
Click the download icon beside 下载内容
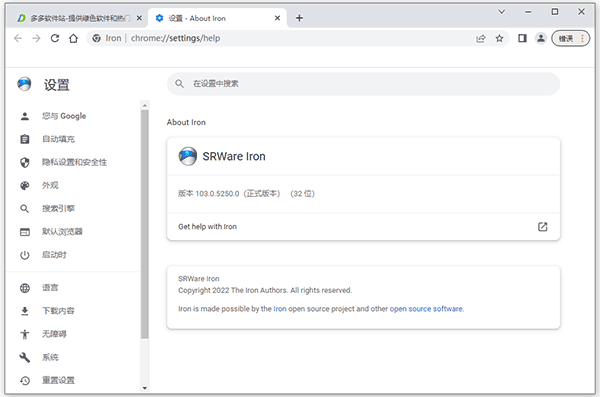click(x=25, y=311)
